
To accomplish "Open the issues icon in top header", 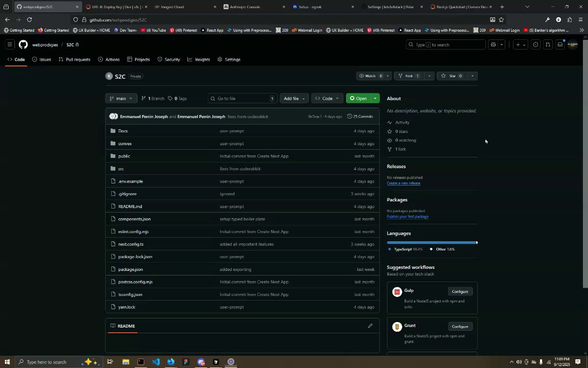I will [535, 44].
